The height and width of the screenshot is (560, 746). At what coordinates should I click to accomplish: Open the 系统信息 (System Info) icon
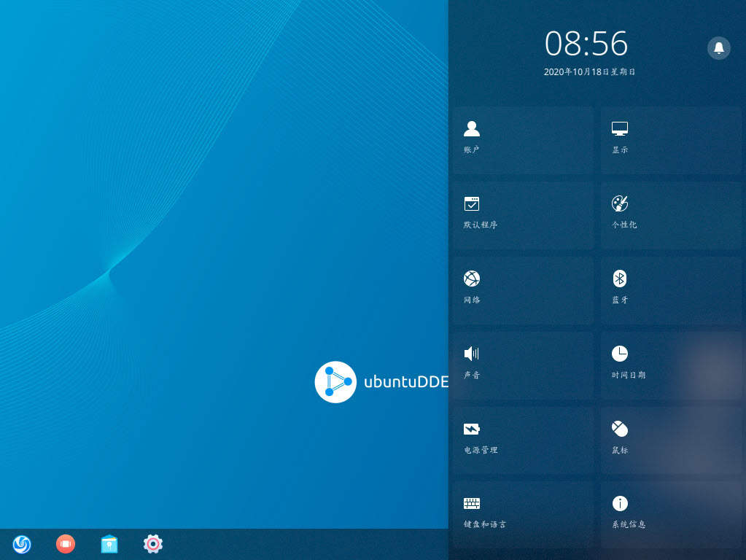tap(619, 503)
